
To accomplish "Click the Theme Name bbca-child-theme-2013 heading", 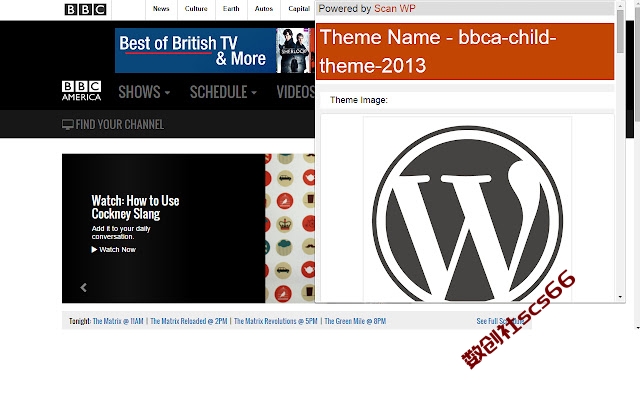I will [465, 51].
